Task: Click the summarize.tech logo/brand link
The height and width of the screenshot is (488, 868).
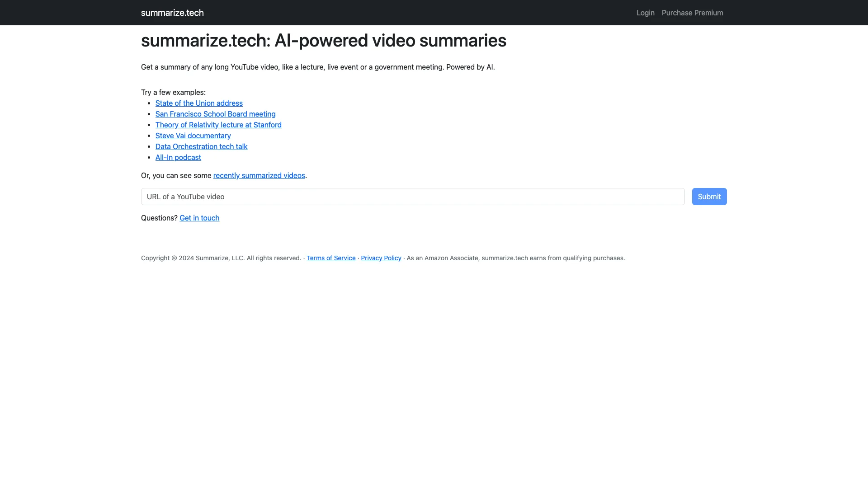Action: coord(172,13)
